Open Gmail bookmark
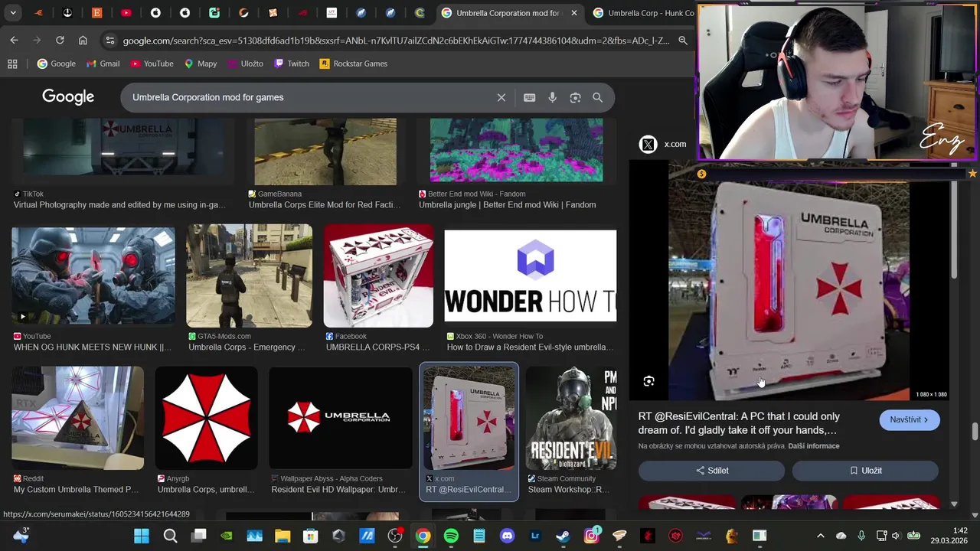The height and width of the screenshot is (551, 980). pyautogui.click(x=103, y=64)
